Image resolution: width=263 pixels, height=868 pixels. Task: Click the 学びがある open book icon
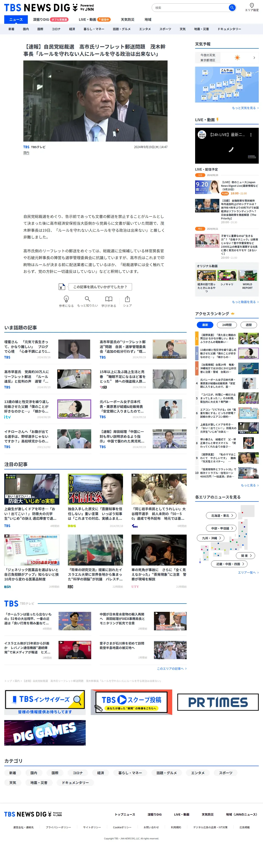click(108, 299)
